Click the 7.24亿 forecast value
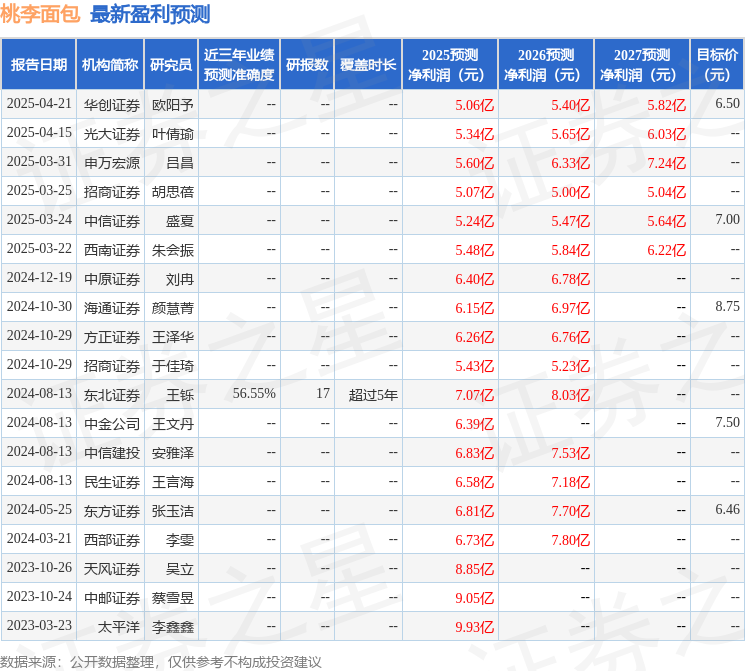 666,163
